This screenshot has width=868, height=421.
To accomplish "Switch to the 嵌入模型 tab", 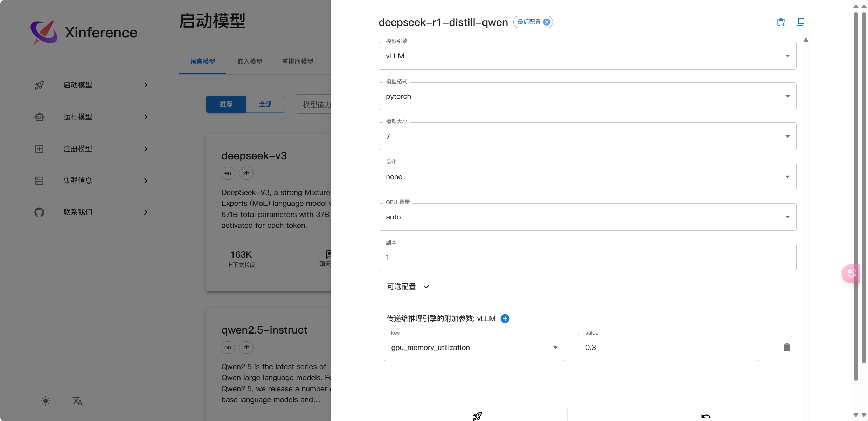I will [250, 62].
